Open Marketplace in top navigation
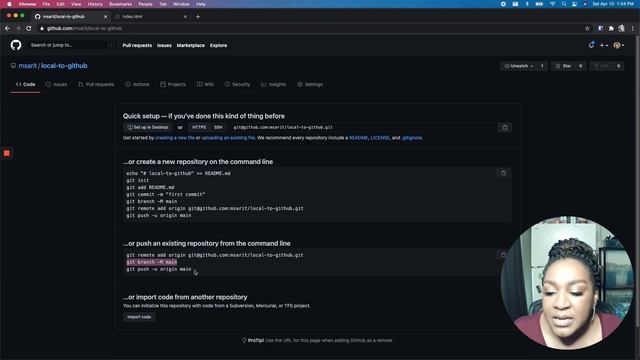Screen dimensions: 640x360 click(x=191, y=45)
